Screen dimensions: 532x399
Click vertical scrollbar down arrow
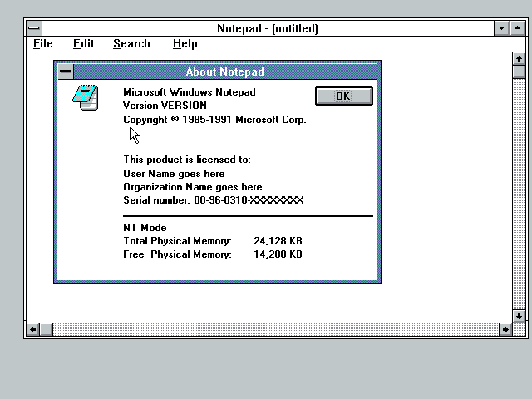click(519, 316)
